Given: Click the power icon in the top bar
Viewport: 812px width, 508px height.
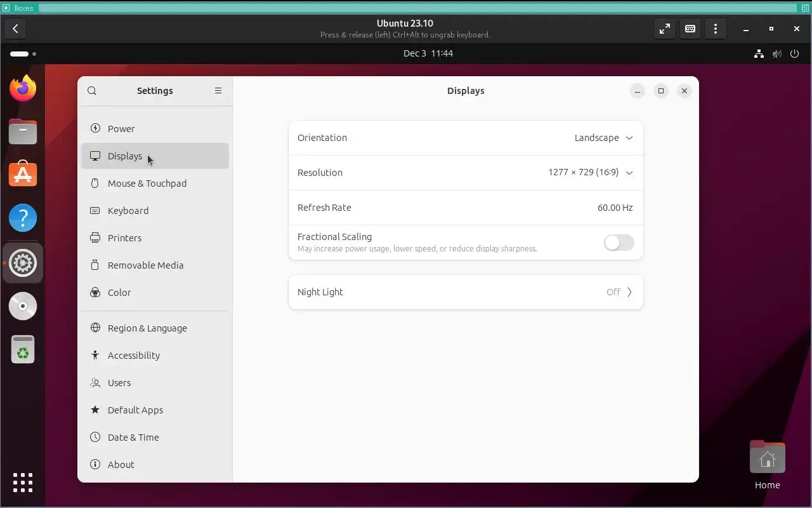Looking at the screenshot, I should coord(794,54).
